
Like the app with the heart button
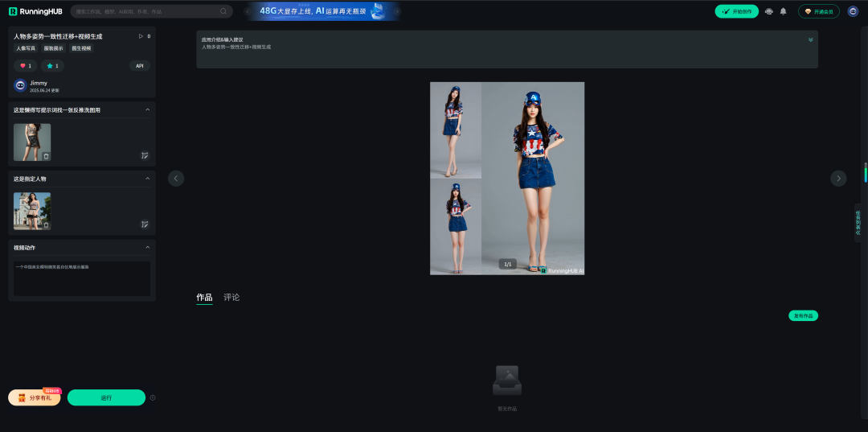(x=26, y=66)
